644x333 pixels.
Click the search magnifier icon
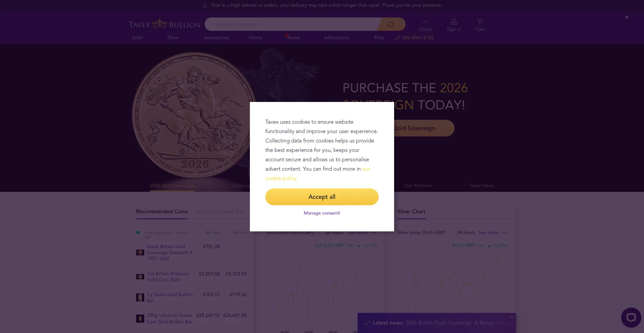coord(391,24)
